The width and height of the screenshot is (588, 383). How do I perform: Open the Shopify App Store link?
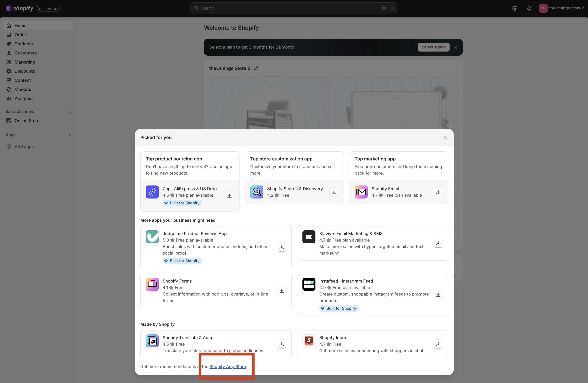click(x=228, y=366)
